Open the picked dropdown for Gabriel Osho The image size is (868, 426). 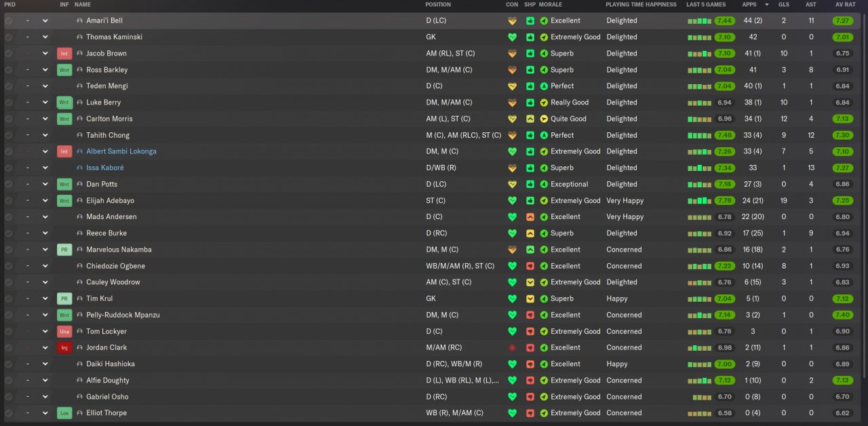pyautogui.click(x=45, y=397)
